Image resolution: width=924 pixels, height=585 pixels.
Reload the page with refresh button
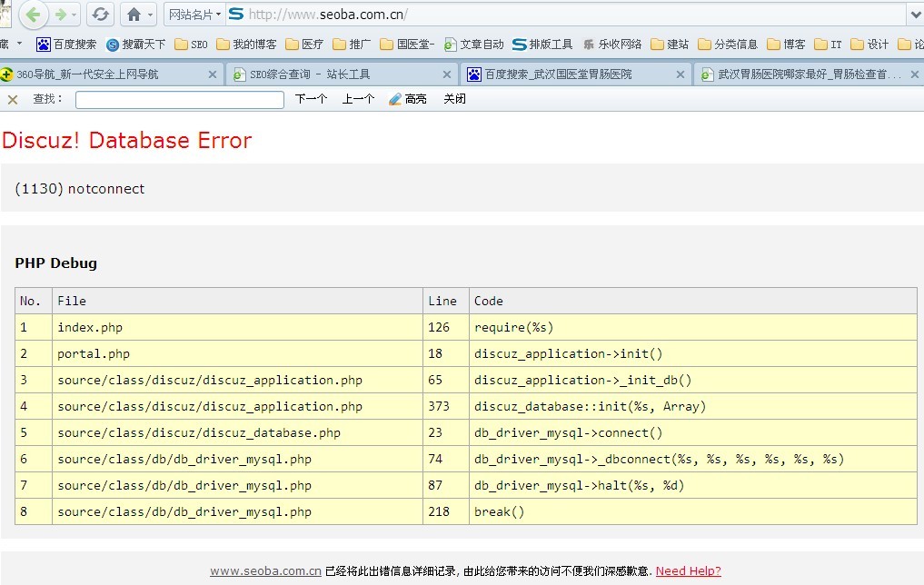click(x=101, y=15)
